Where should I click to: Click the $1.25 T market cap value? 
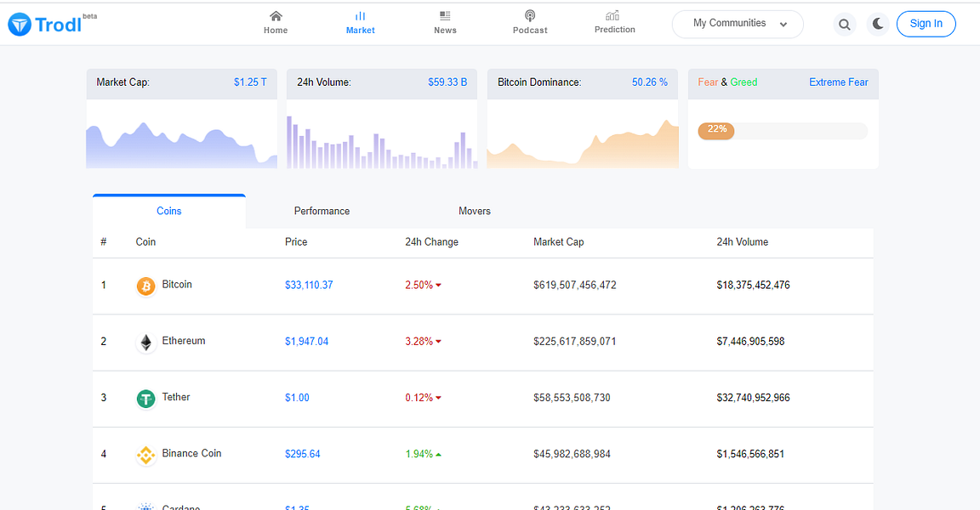pos(250,82)
